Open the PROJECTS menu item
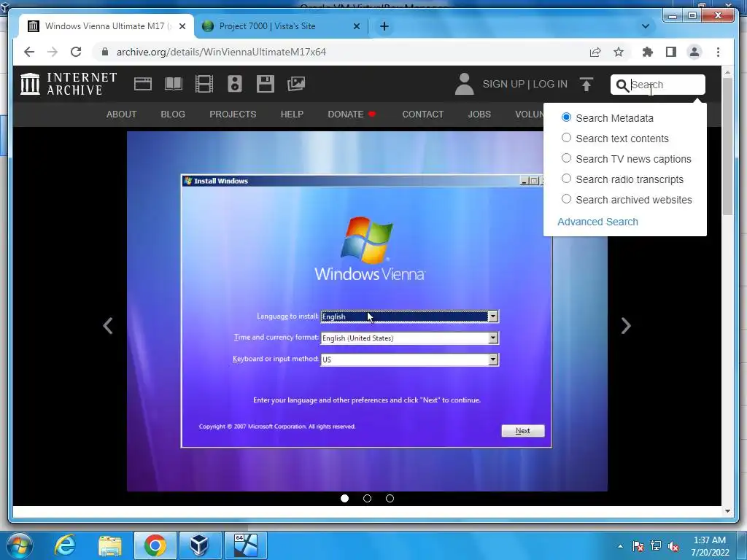Viewport: 747px width, 560px height. click(233, 114)
